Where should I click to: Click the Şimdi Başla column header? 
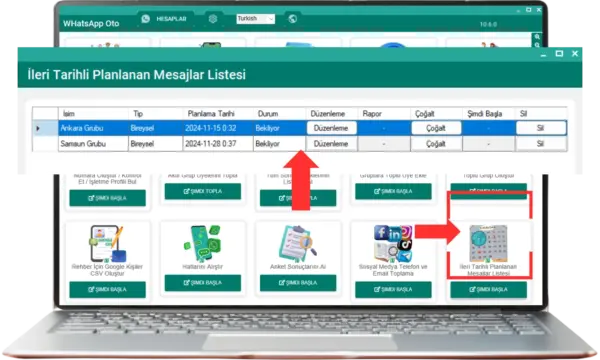pyautogui.click(x=489, y=114)
